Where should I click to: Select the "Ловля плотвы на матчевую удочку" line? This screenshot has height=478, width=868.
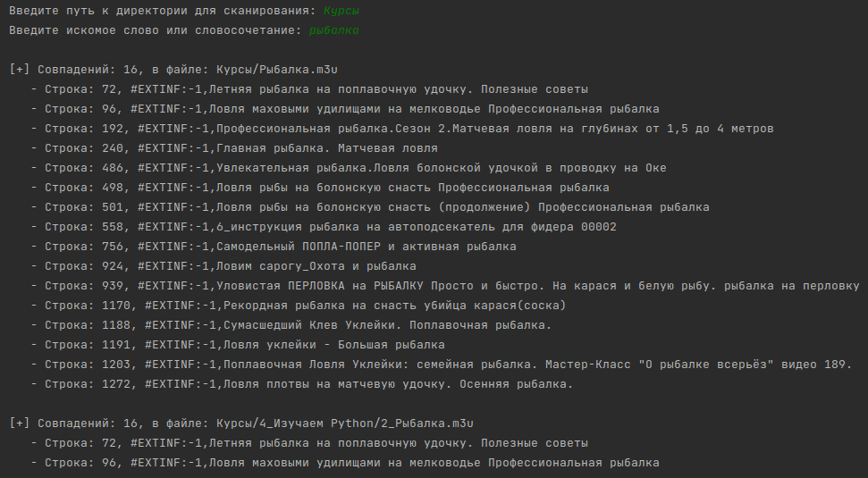click(301, 384)
